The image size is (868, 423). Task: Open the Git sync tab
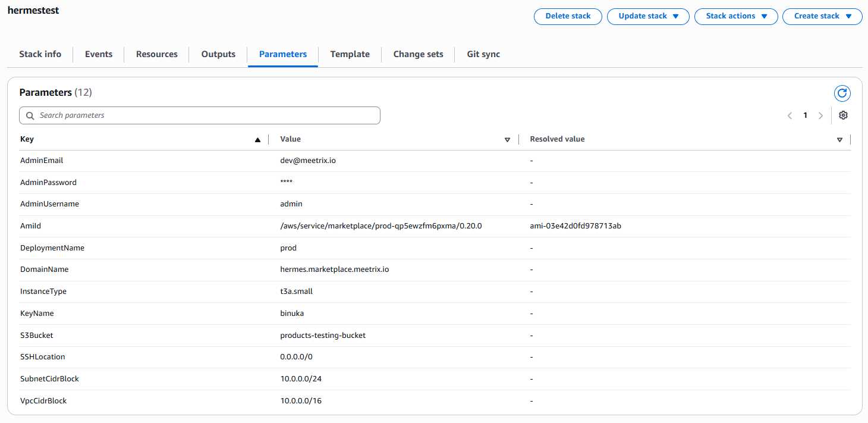pos(483,54)
